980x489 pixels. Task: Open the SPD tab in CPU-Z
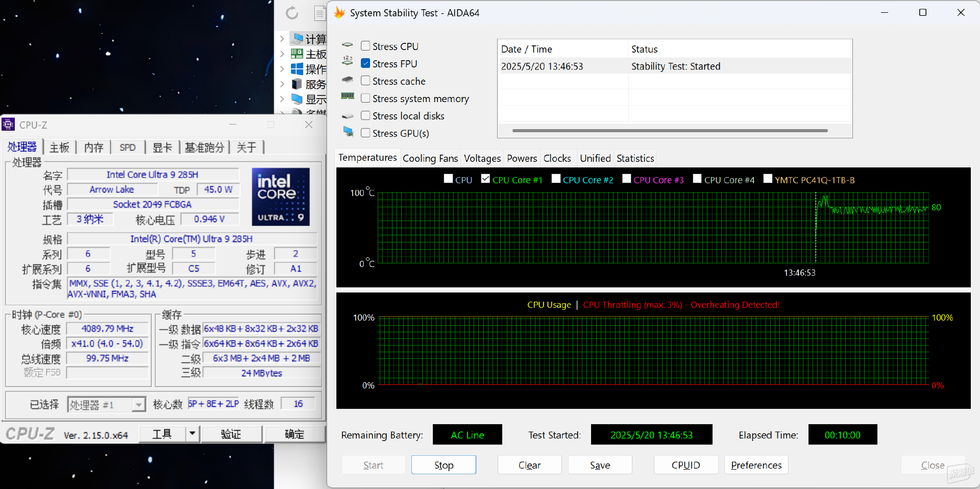click(128, 148)
